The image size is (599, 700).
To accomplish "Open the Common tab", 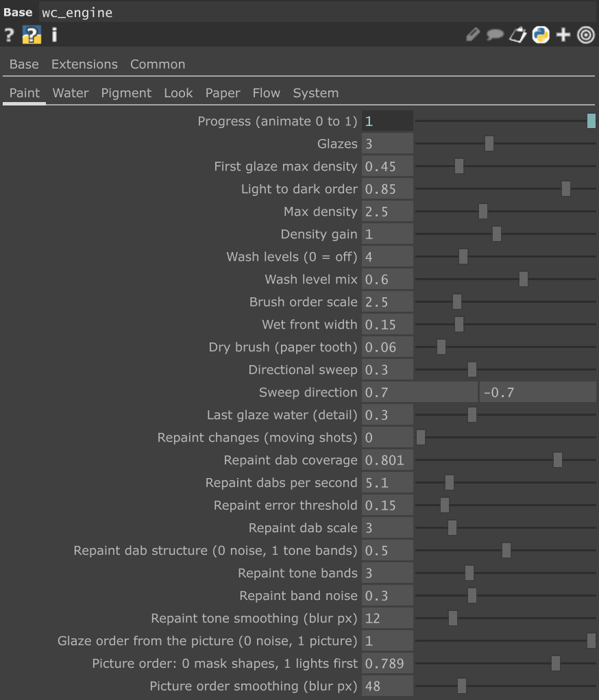I will coord(158,64).
